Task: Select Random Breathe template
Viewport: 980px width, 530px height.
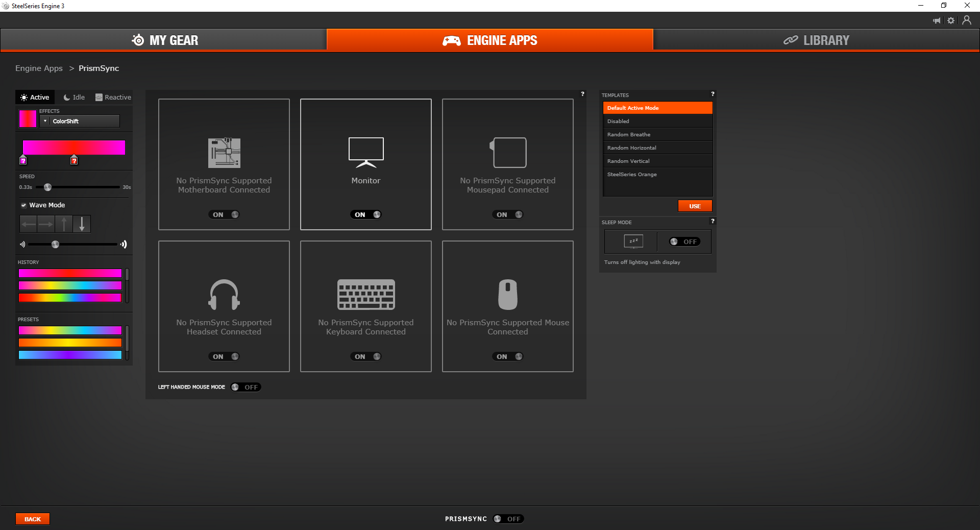Action: pyautogui.click(x=657, y=134)
